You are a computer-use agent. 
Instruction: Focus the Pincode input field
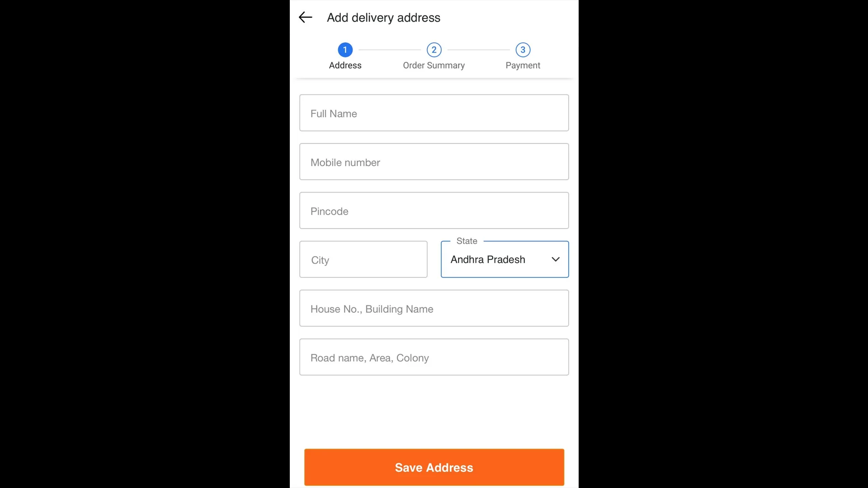434,211
